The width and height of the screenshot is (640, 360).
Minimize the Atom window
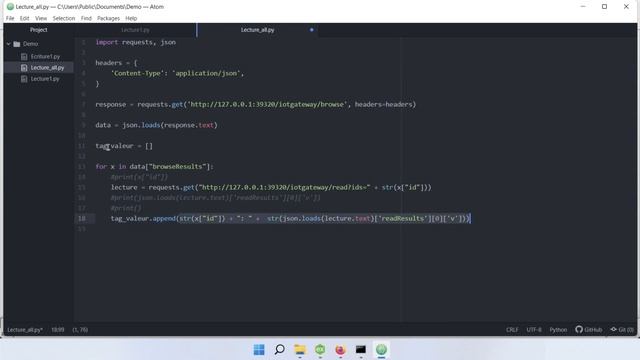583,7
